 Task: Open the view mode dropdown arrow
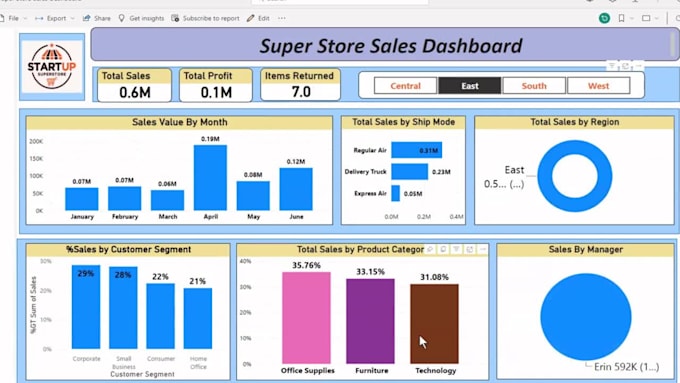click(x=657, y=18)
